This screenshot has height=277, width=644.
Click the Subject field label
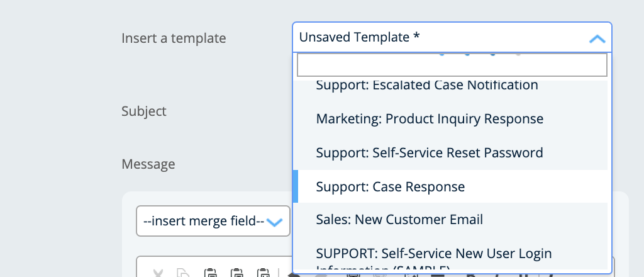(144, 111)
